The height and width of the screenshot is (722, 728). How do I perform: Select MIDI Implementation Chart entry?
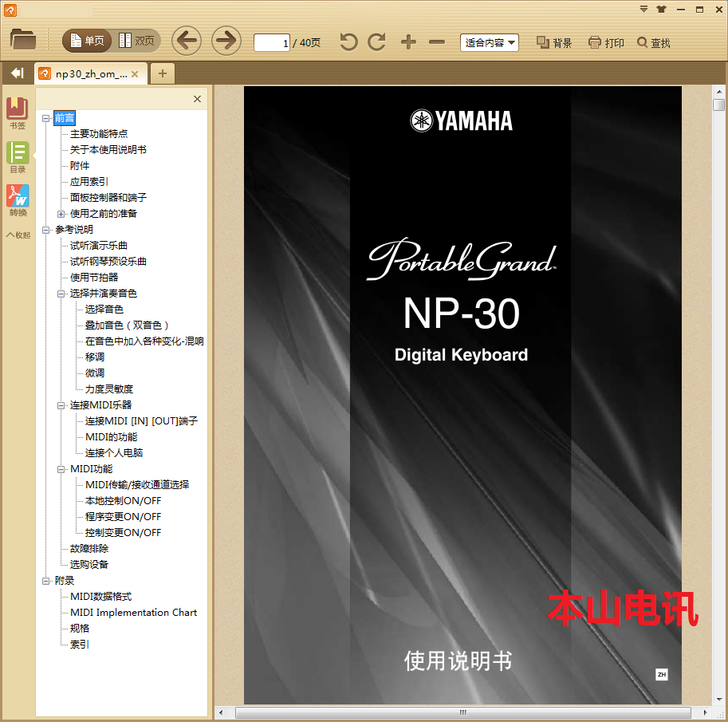[x=134, y=613]
